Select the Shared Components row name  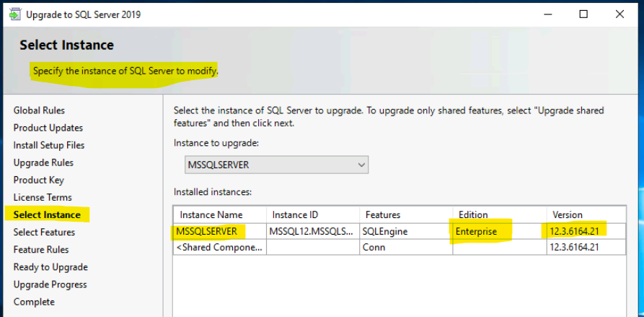click(220, 247)
